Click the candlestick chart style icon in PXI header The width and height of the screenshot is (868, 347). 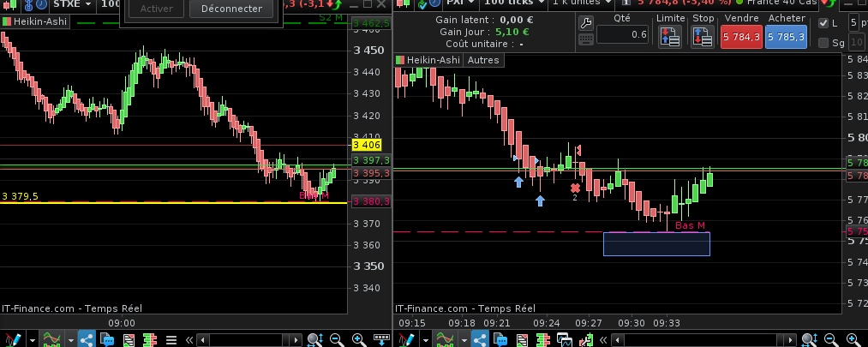click(404, 3)
